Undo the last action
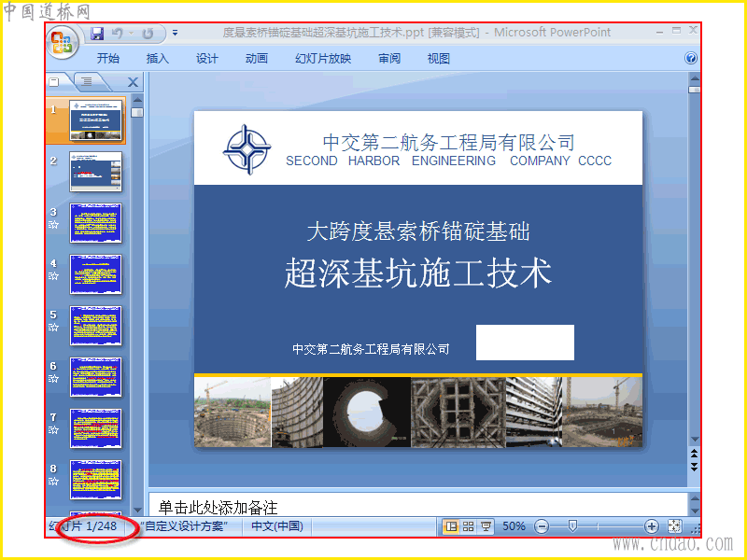Screen dimensions: 747x560 (x=117, y=33)
